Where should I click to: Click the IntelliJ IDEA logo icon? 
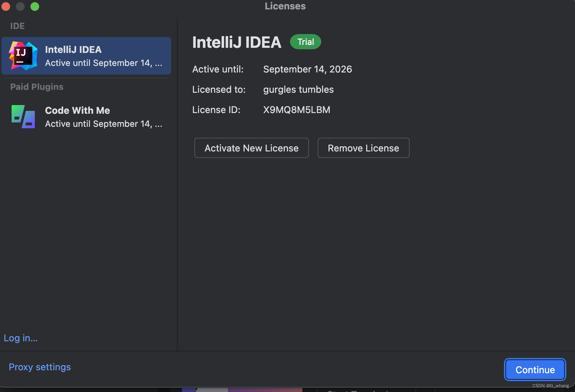coord(23,56)
